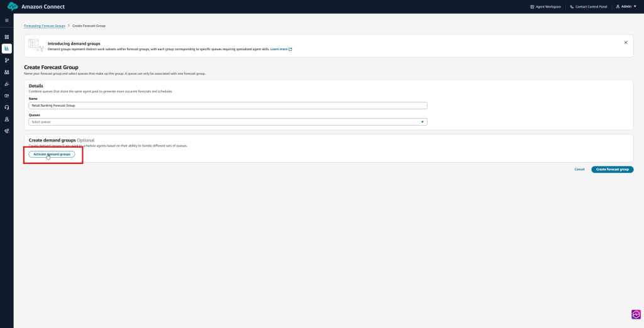Expand the hamburger navigation menu
This screenshot has height=328, width=644.
pyautogui.click(x=6, y=20)
